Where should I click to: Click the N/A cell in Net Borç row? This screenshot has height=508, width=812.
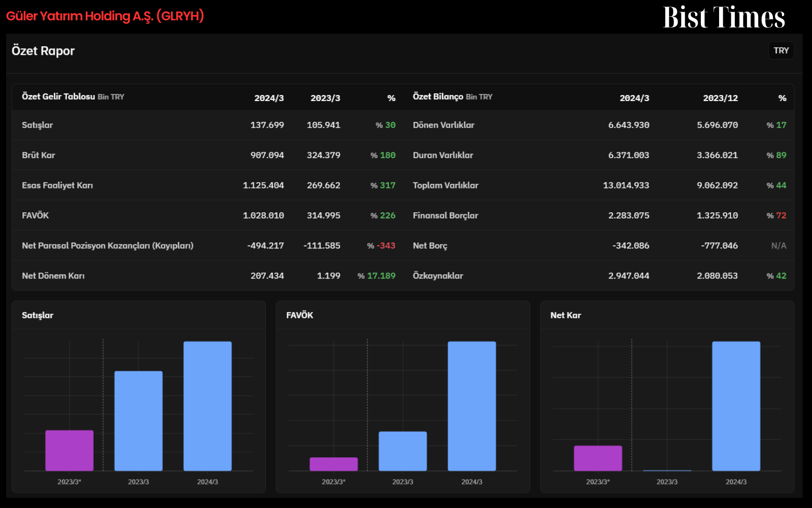pos(779,246)
